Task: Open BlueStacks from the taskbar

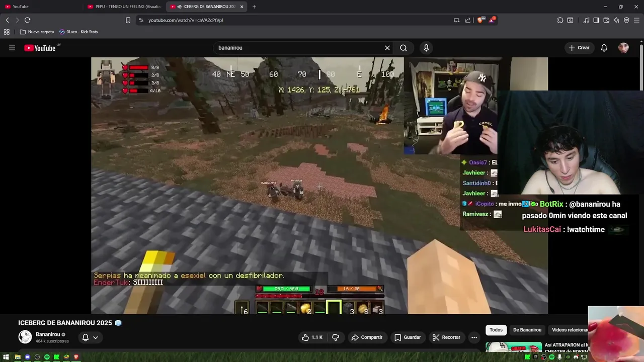Action: coord(66,357)
